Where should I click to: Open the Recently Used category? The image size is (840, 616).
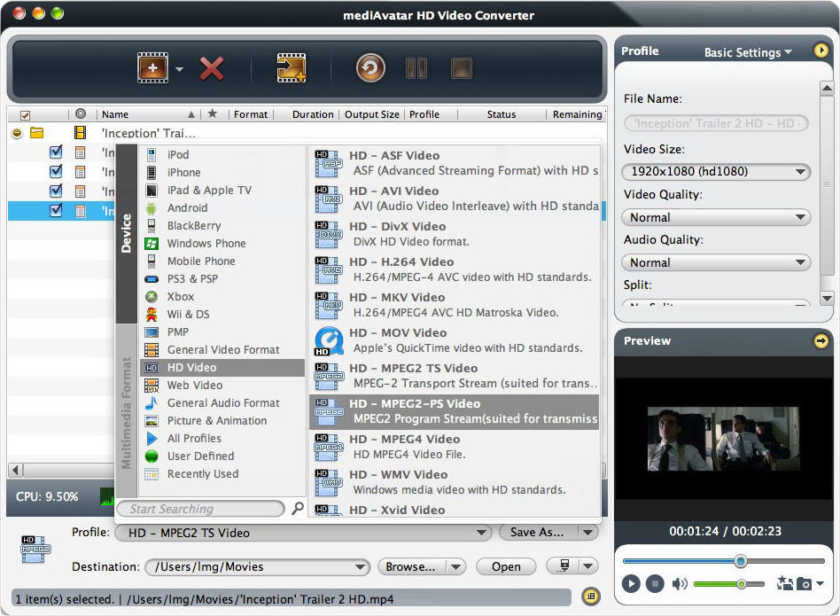222,473
